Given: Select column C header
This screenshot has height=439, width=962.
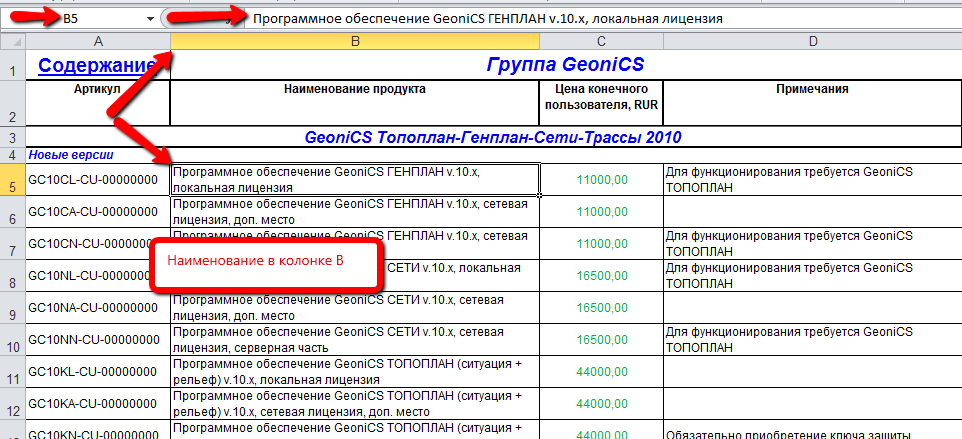Looking at the screenshot, I should 601,41.
